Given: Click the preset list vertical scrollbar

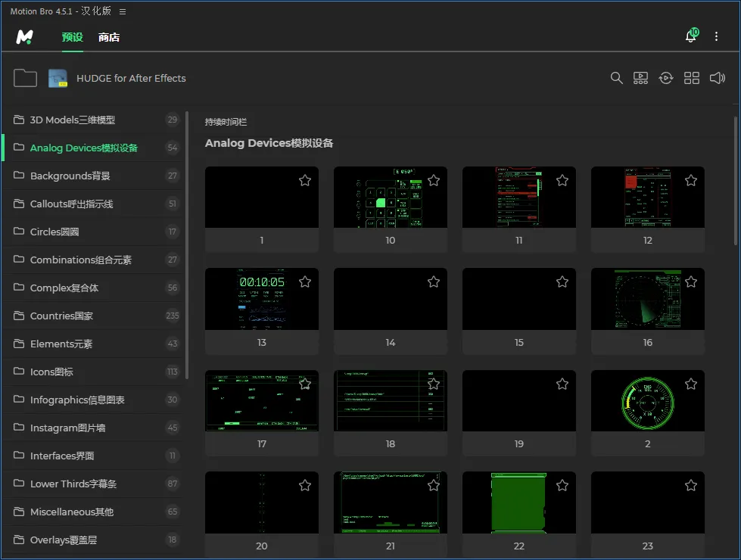Looking at the screenshot, I should (736, 182).
